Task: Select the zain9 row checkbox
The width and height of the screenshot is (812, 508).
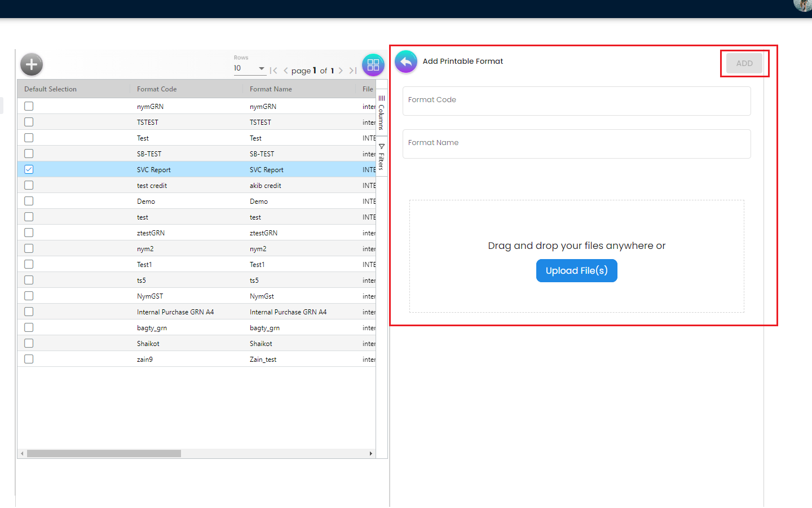Action: pos(29,359)
